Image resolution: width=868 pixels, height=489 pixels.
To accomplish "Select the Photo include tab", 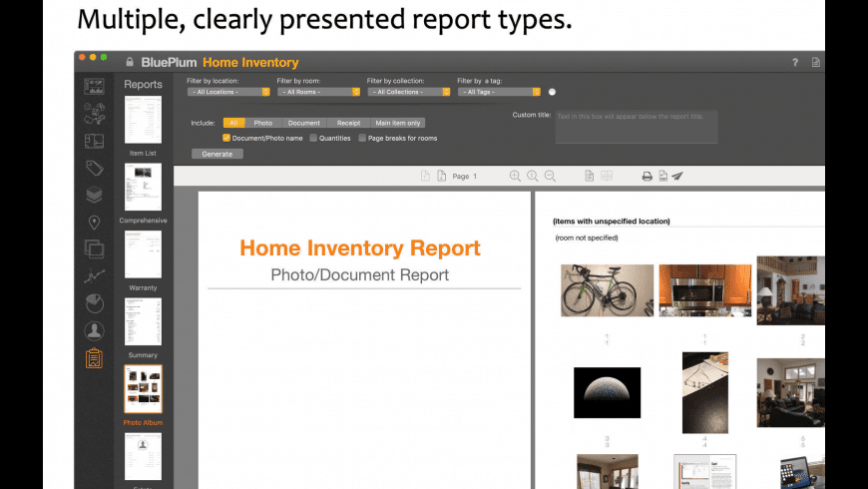I will tap(263, 123).
